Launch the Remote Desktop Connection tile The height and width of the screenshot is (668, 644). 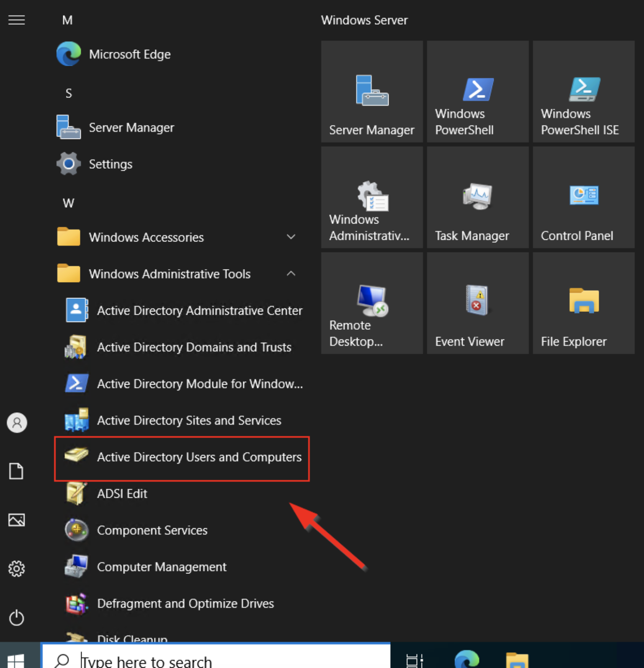pos(372,303)
